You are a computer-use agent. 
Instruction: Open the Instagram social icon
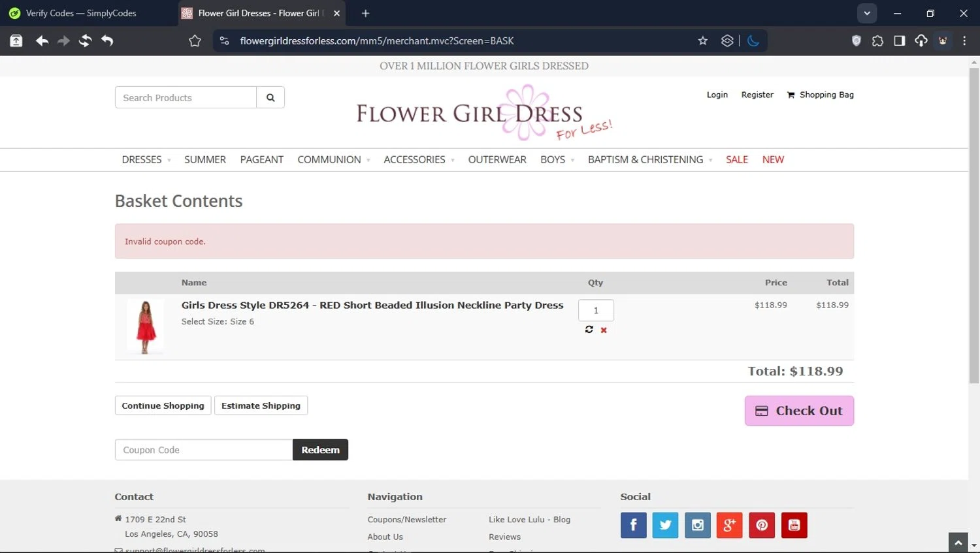698,525
